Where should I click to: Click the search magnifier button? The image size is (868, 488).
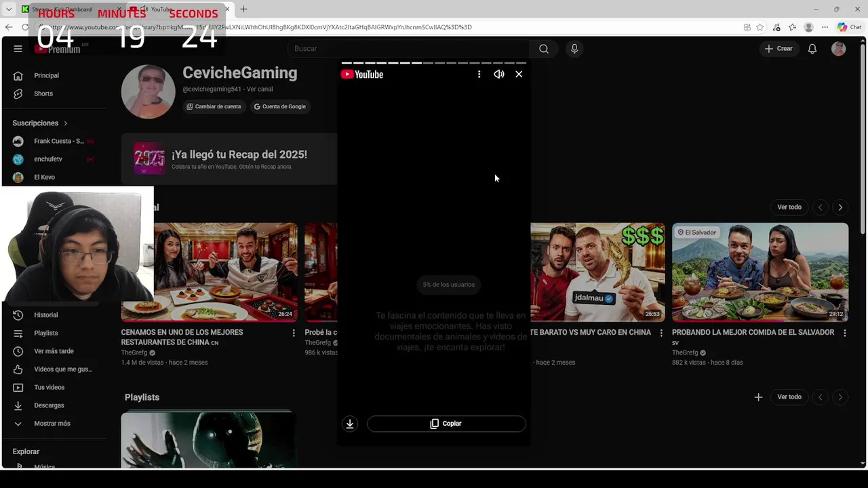click(x=544, y=49)
